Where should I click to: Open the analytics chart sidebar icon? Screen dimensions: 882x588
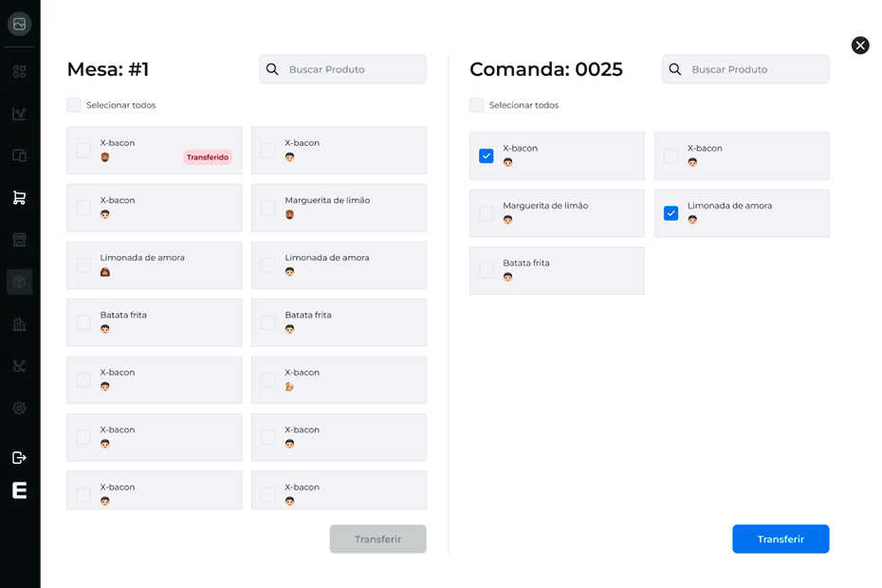[19, 114]
